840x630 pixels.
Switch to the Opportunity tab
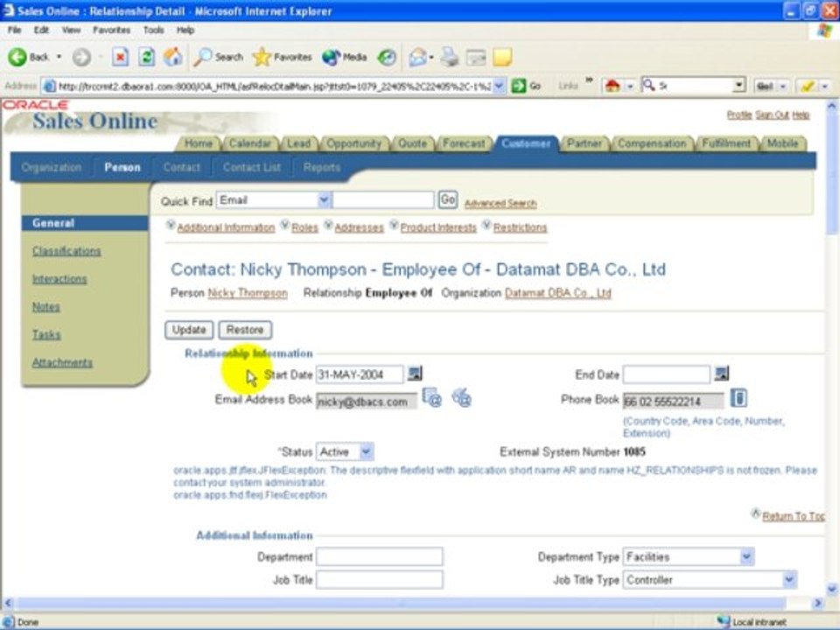click(353, 143)
